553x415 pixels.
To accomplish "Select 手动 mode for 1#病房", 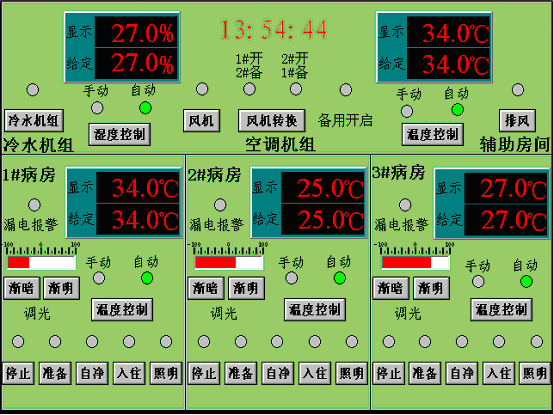I will pyautogui.click(x=99, y=278).
